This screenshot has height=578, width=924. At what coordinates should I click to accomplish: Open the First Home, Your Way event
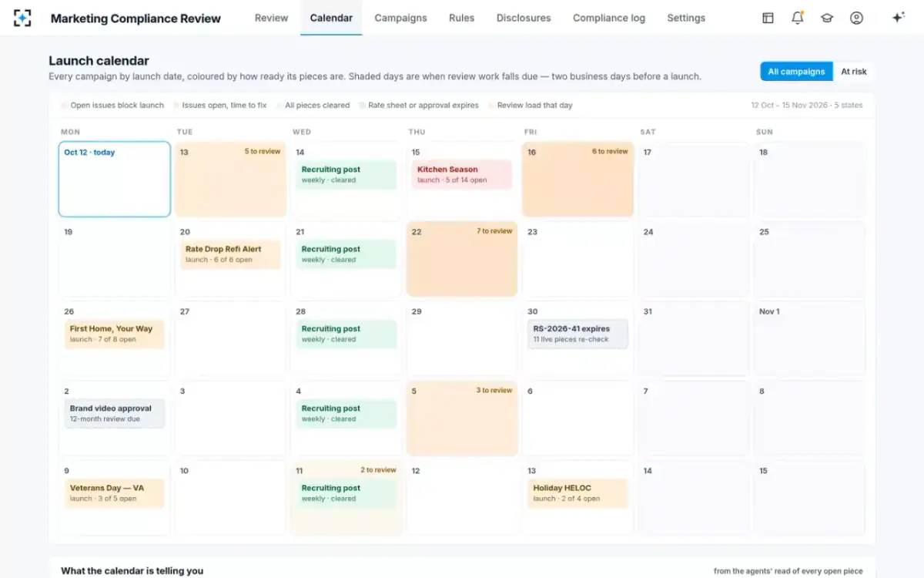click(114, 334)
